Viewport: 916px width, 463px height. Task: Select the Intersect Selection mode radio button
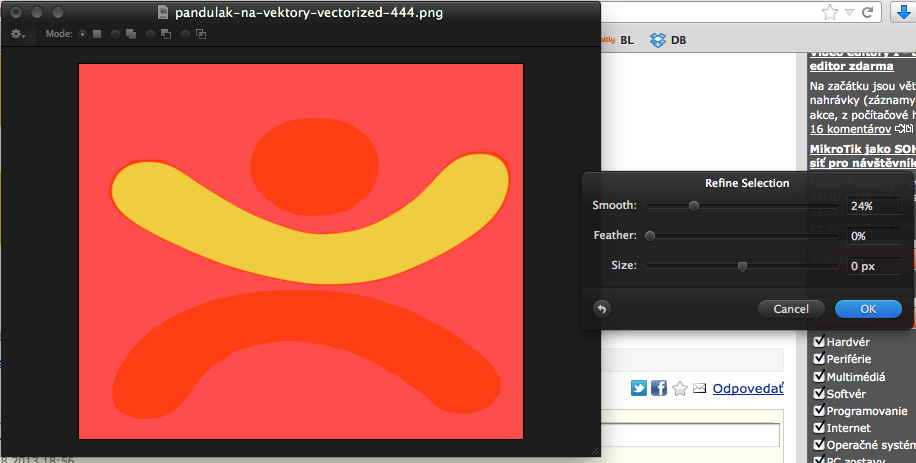185,34
